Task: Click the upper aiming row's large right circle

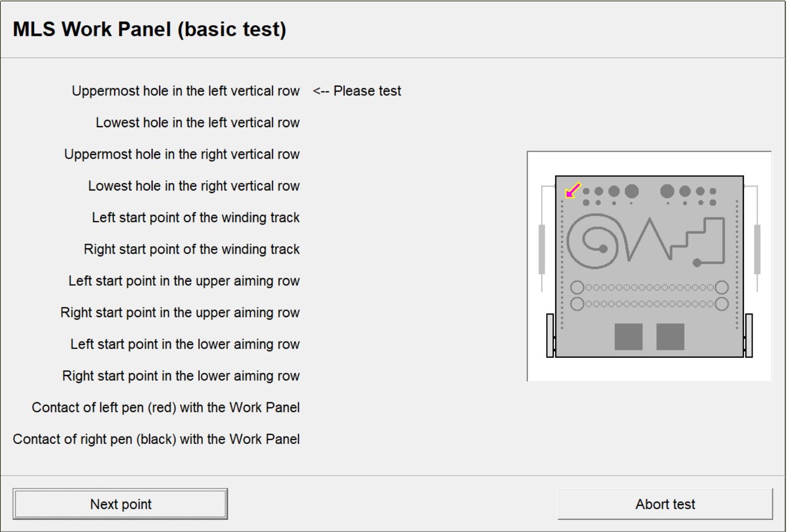Action: (721, 287)
